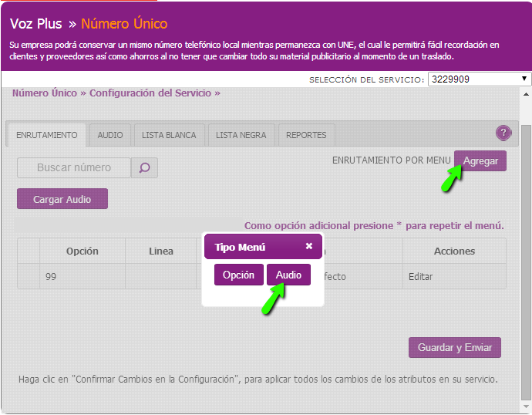This screenshot has width=532, height=415.
Task: Close the Tipo Menú popup
Action: click(x=308, y=246)
